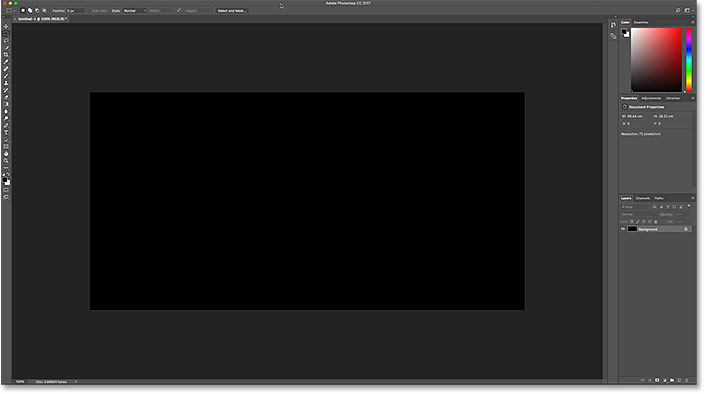Change screen mode at toolbox bottom
705x394 pixels.
point(6,197)
